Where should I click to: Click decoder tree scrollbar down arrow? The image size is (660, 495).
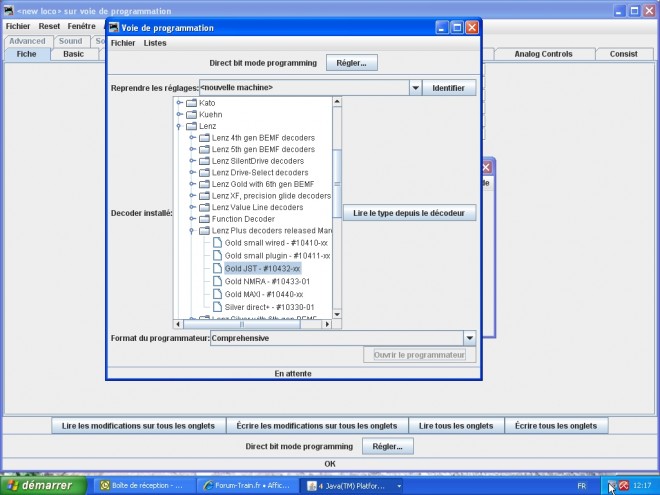coord(337,314)
